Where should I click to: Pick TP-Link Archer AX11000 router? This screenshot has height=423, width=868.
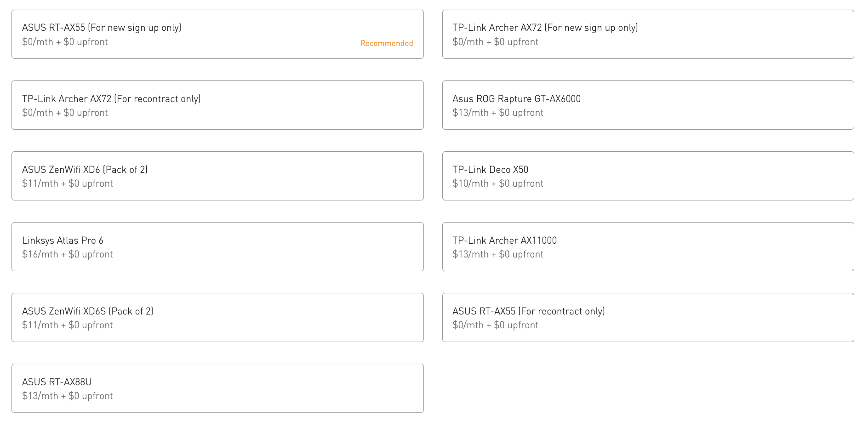(648, 247)
